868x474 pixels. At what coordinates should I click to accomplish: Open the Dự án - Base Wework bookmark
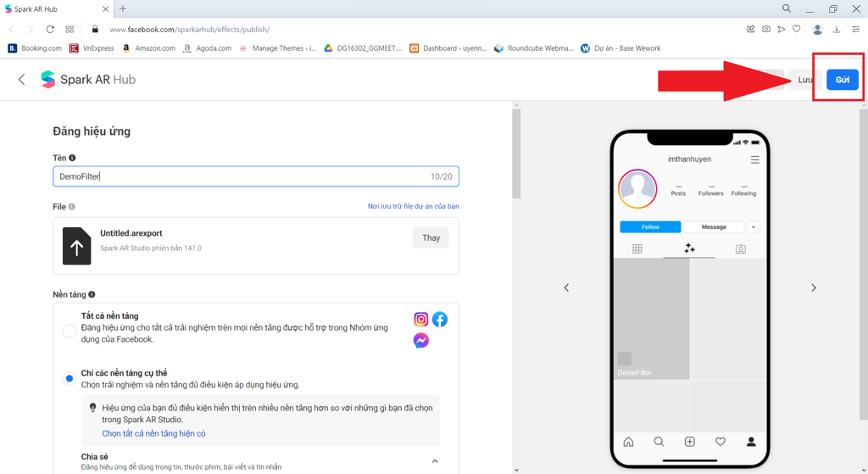coord(620,48)
